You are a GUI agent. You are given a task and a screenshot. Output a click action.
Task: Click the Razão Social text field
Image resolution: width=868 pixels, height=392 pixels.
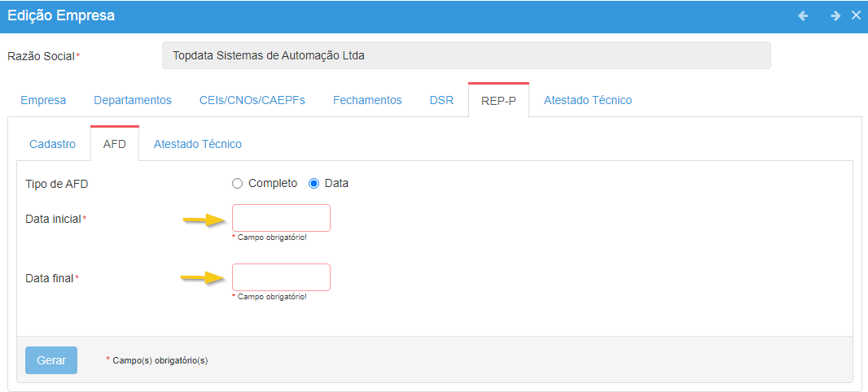(466, 56)
